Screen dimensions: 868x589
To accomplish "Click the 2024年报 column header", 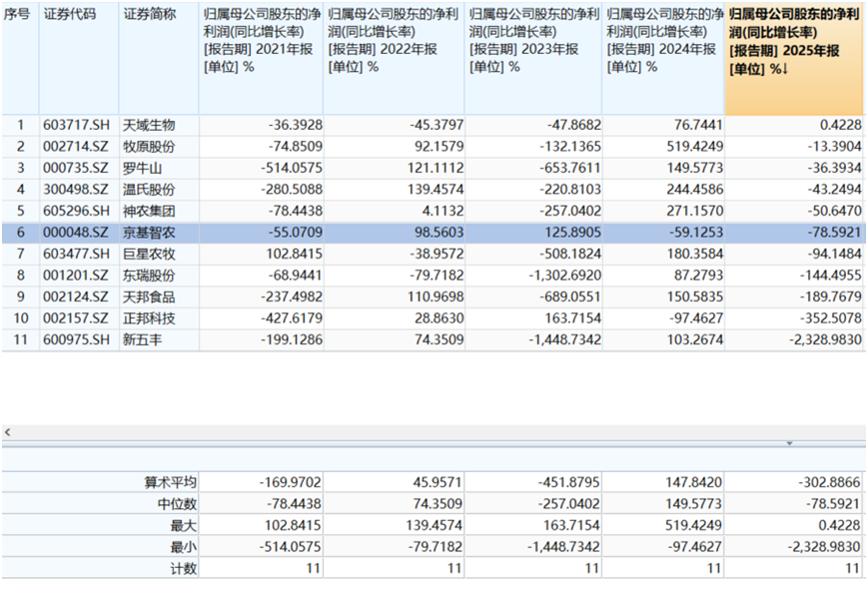I will [663, 59].
